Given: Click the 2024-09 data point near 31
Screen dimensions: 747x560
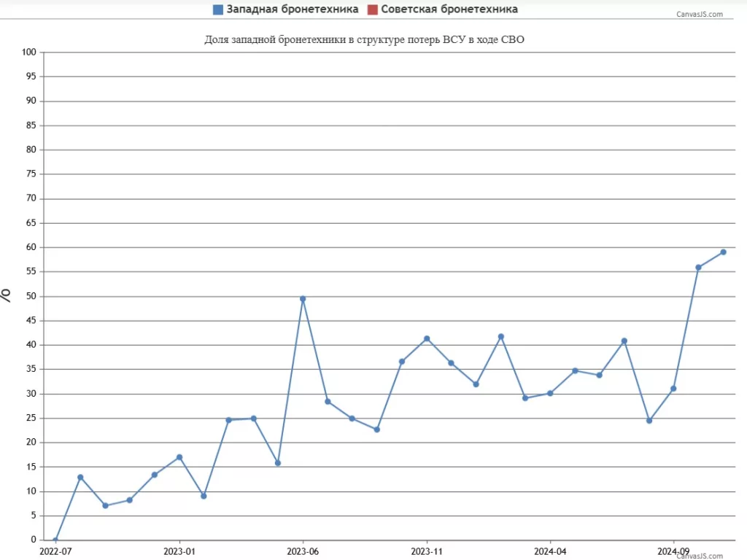Looking at the screenshot, I should tap(673, 389).
